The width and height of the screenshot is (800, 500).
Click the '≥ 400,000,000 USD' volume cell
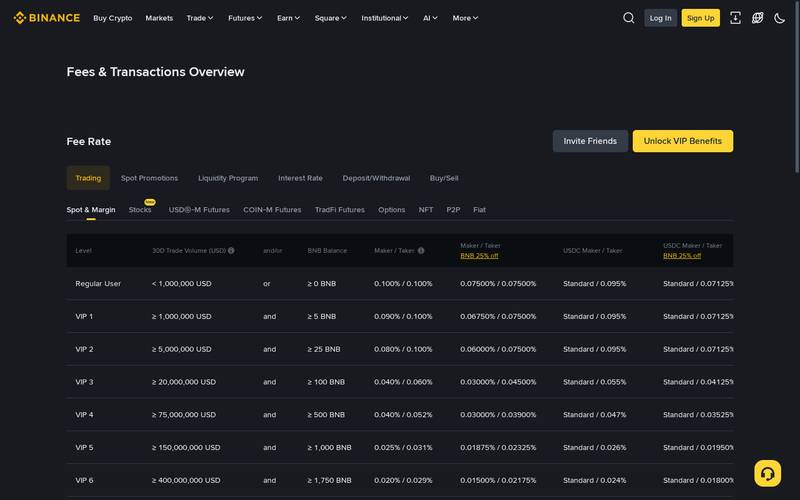[x=186, y=480]
